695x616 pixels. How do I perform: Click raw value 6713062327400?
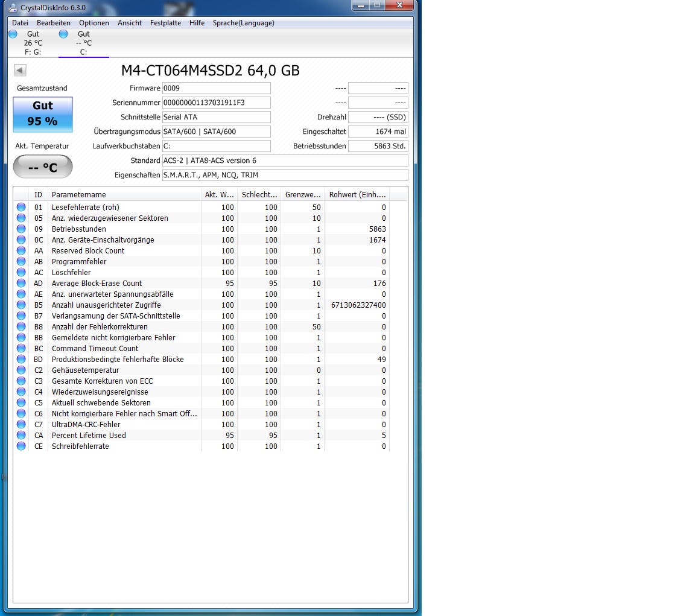coord(358,305)
